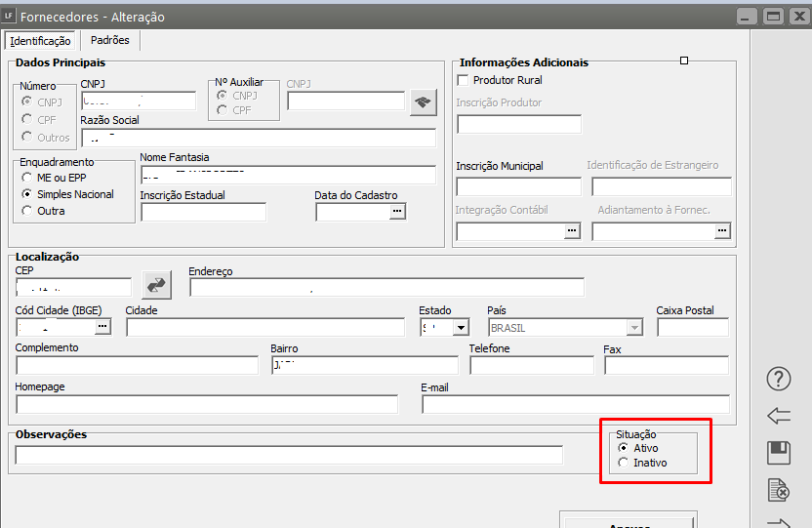Select the Inativo situation option
This screenshot has height=528, width=812.
coord(624,463)
